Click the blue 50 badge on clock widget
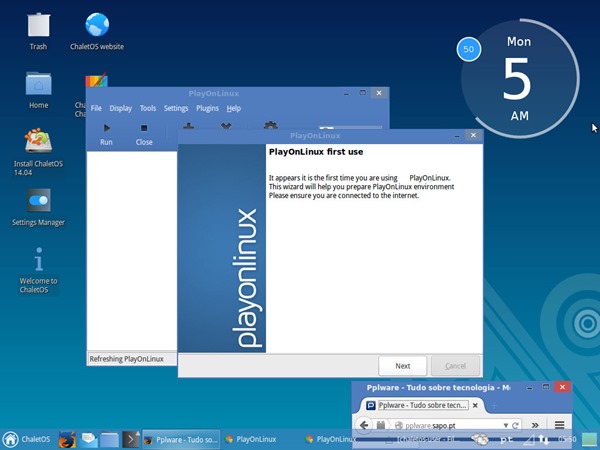This screenshot has height=450, width=600. [469, 49]
